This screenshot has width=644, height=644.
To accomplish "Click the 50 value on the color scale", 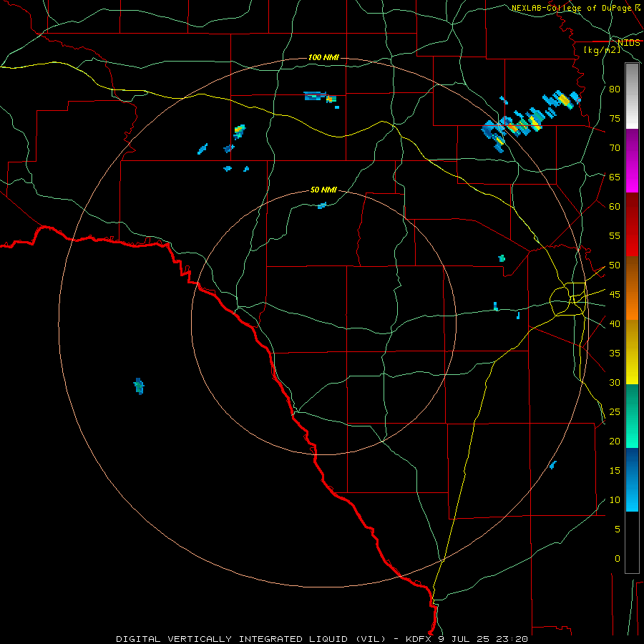I will pyautogui.click(x=615, y=265).
